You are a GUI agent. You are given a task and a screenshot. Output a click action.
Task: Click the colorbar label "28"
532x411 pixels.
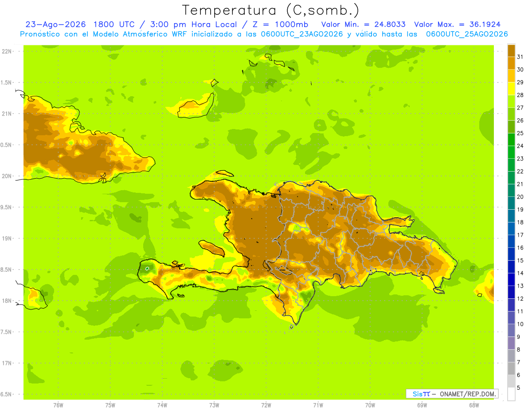click(x=520, y=95)
